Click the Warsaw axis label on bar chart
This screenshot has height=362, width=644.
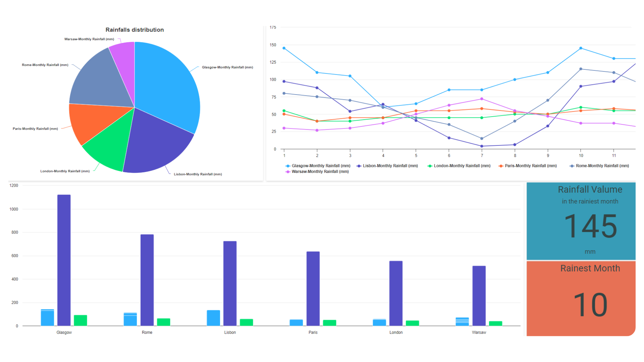pyautogui.click(x=479, y=333)
